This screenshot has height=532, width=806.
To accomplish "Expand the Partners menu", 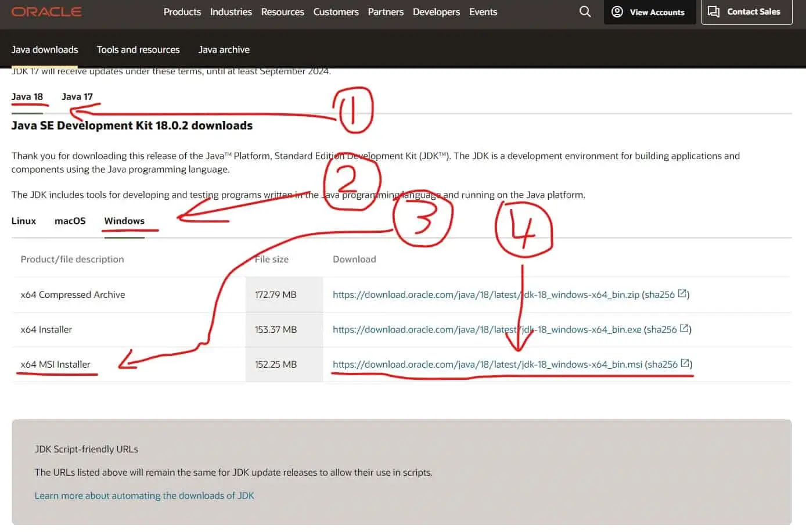I will click(386, 12).
